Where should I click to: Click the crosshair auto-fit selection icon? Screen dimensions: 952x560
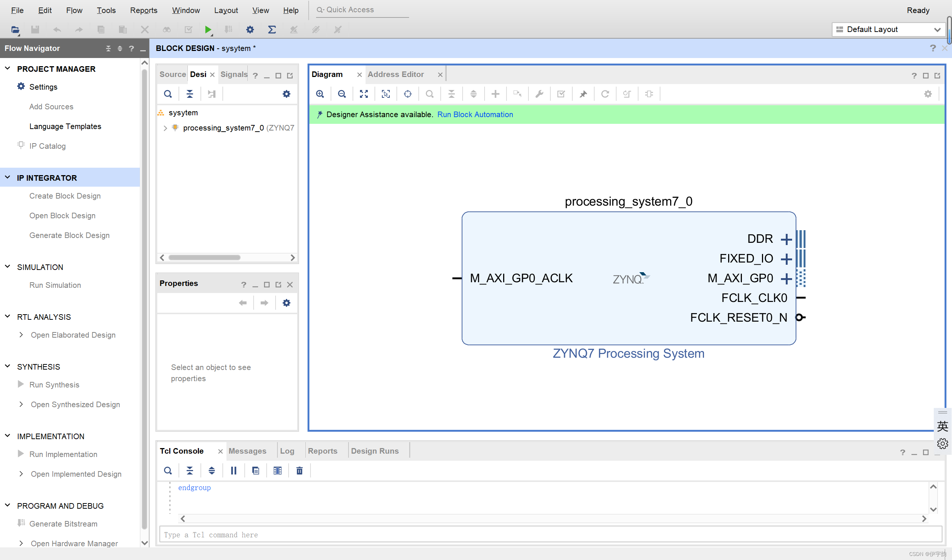click(408, 94)
